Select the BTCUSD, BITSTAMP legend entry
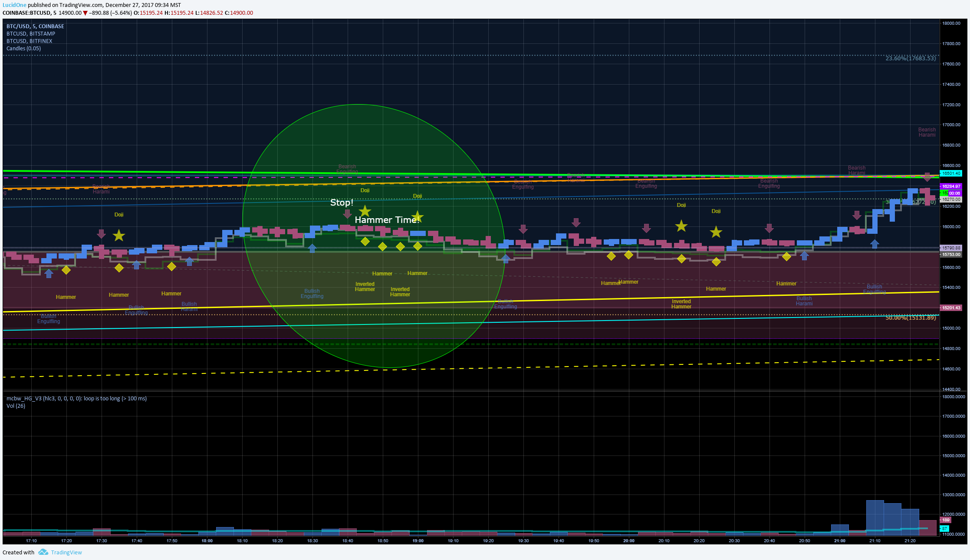 click(31, 33)
